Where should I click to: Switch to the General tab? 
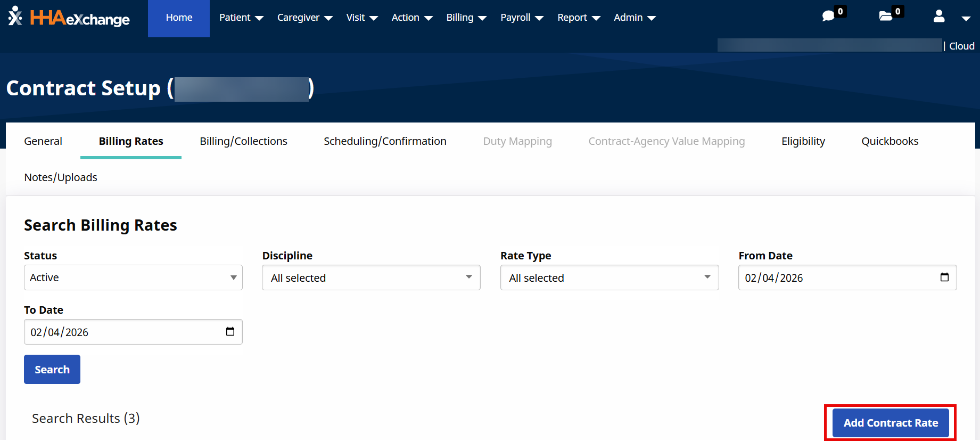43,141
